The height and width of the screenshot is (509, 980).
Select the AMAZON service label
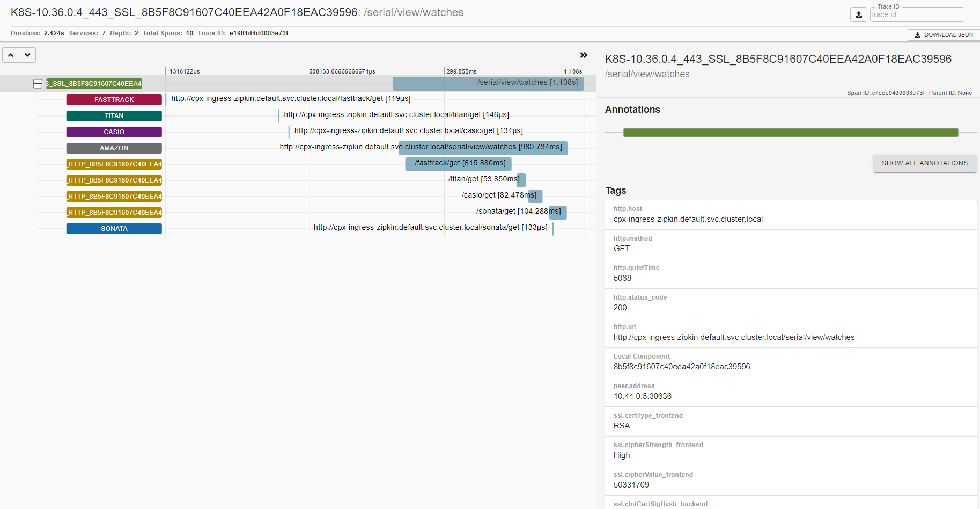(x=114, y=148)
